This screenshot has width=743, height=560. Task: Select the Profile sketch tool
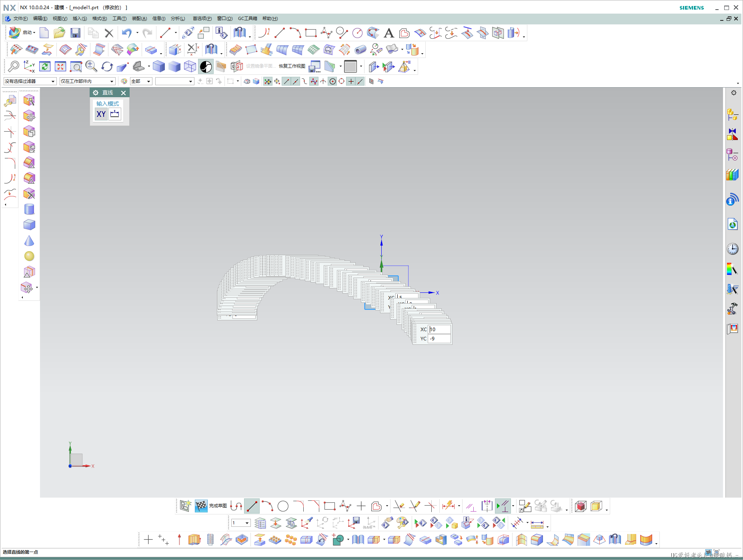click(236, 506)
